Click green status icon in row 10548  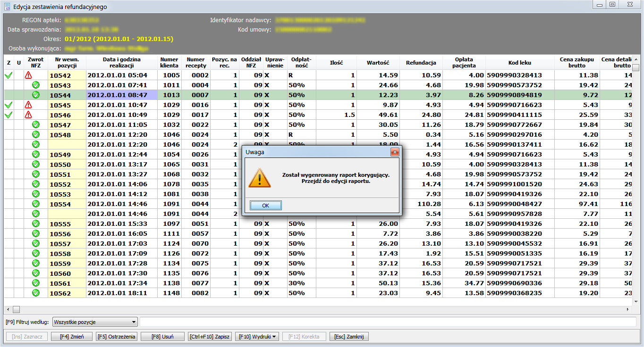(x=36, y=134)
